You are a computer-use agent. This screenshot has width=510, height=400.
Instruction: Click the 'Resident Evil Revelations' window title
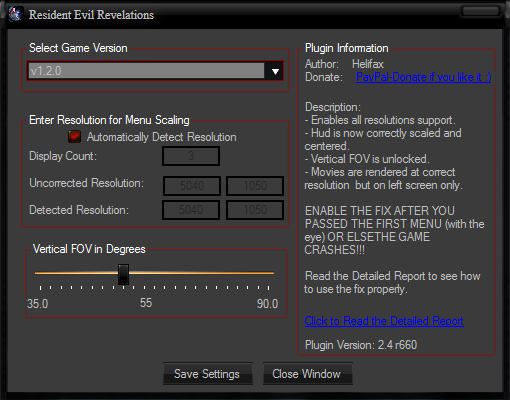coord(91,15)
